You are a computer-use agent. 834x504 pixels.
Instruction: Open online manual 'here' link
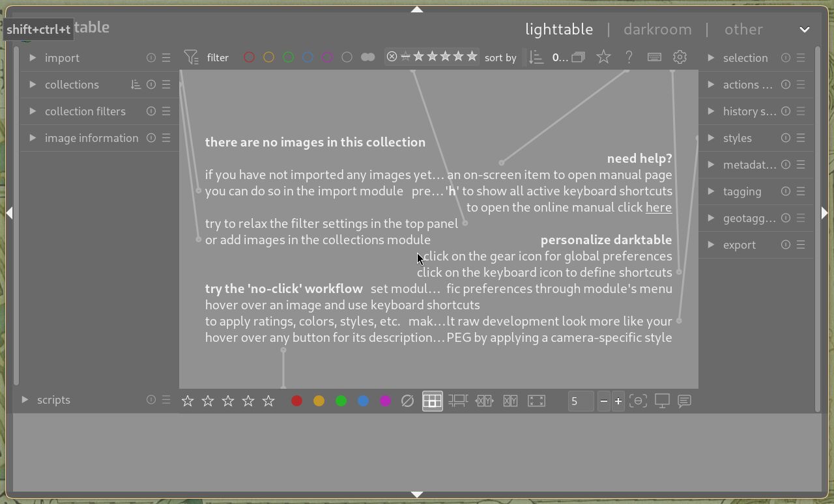tap(659, 208)
